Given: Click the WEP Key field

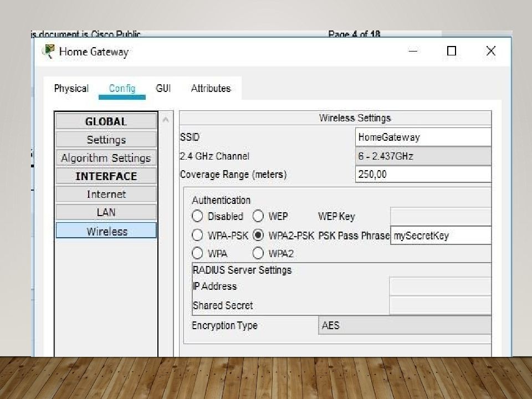Looking at the screenshot, I should (441, 217).
